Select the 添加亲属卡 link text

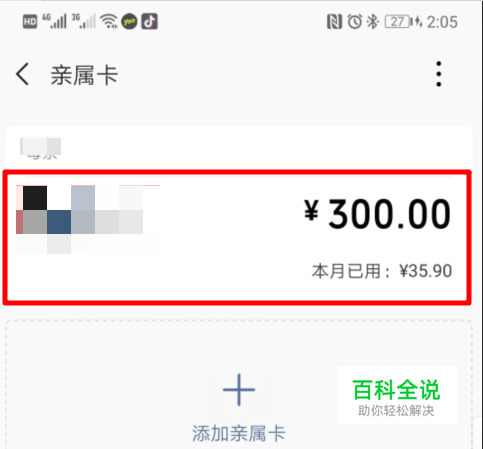pos(239,433)
